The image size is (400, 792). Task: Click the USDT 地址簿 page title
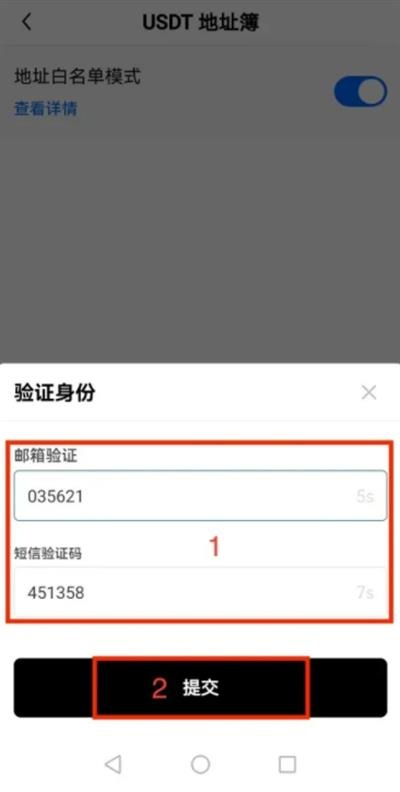click(201, 23)
